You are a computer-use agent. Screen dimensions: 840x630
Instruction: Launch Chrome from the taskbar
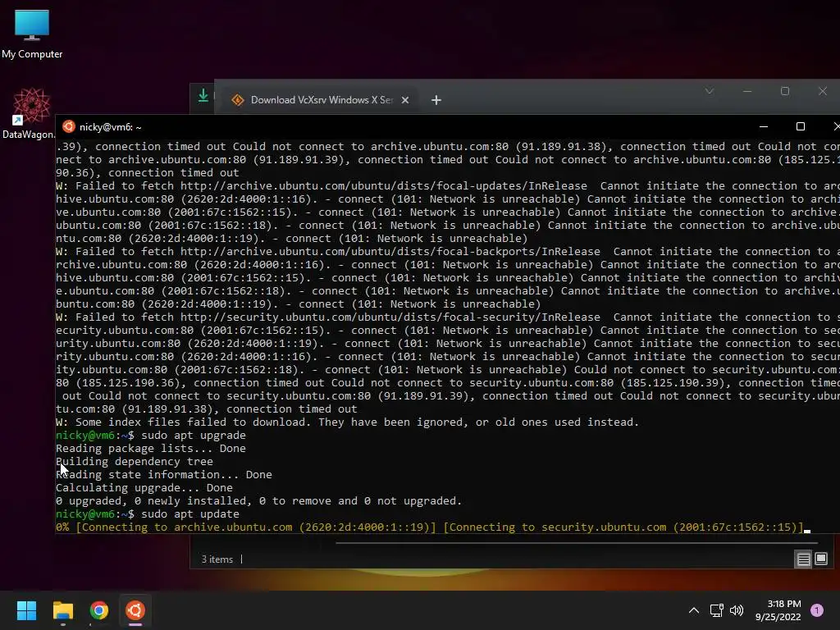pyautogui.click(x=99, y=610)
